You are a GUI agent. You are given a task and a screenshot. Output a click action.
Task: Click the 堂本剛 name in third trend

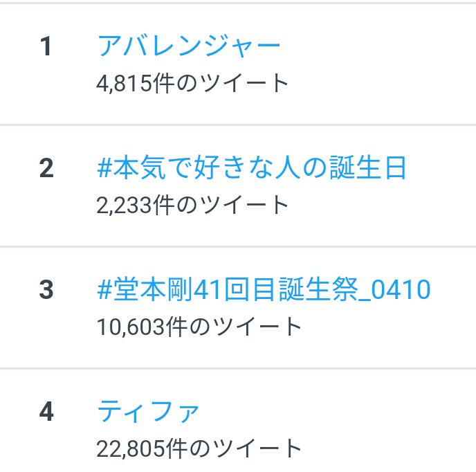coord(153,289)
